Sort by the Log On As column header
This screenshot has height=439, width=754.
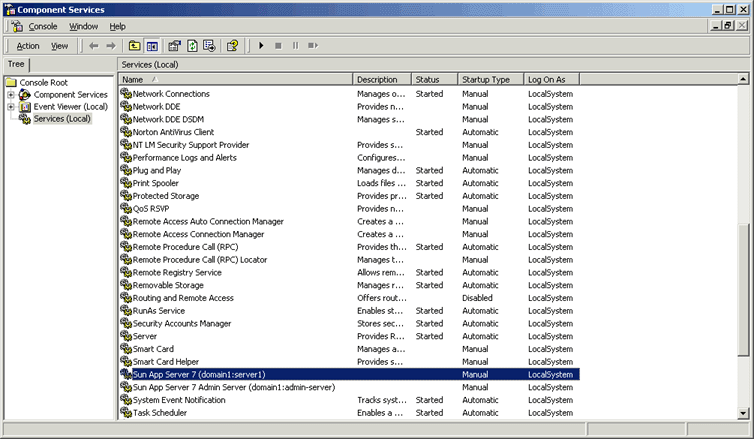pos(552,79)
